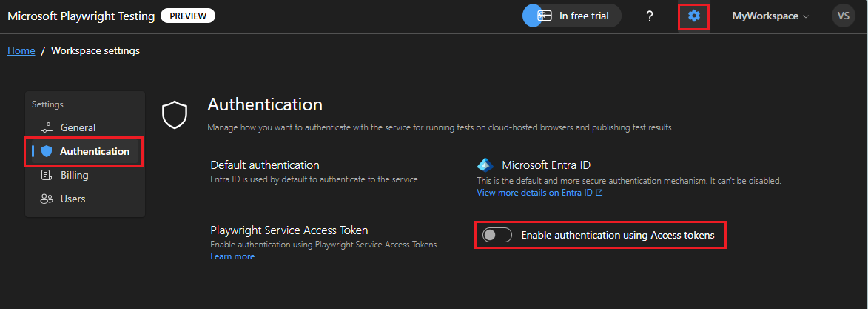Click the Billing receipt icon
Screen dimensions: 868x309
[x=47, y=175]
